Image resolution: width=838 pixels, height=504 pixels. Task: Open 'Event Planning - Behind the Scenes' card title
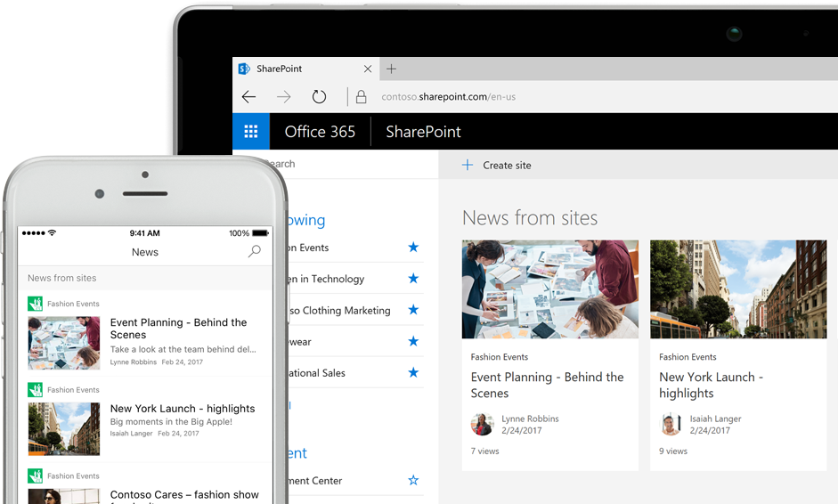548,385
